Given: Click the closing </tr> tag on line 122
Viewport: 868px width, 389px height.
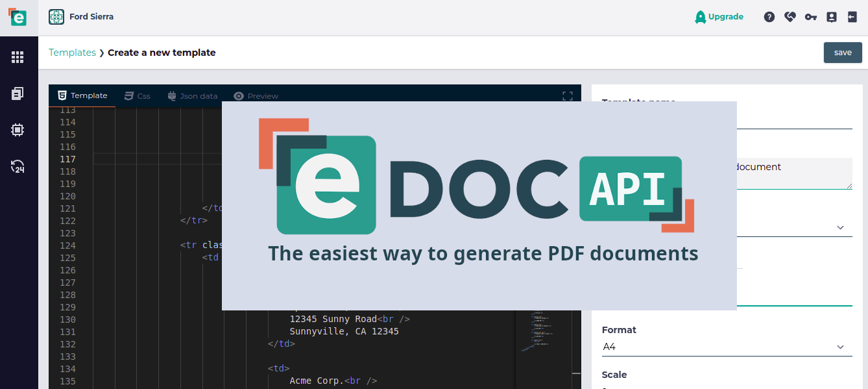Looking at the screenshot, I should [194, 220].
